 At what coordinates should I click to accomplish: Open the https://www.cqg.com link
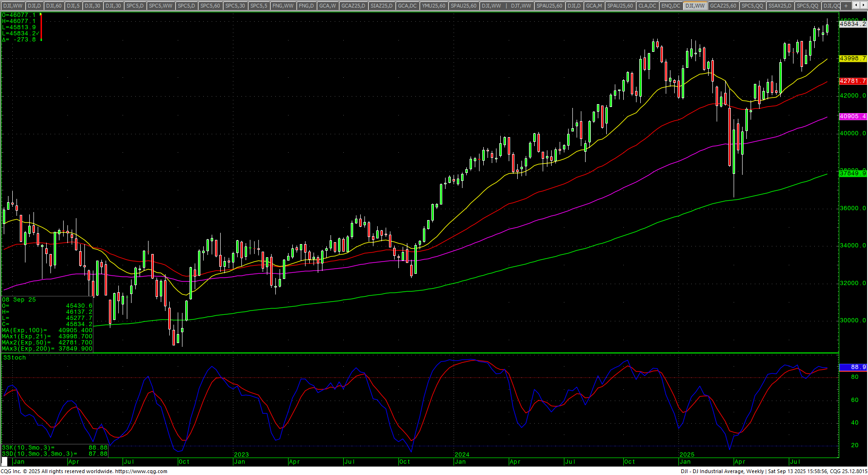pyautogui.click(x=141, y=471)
